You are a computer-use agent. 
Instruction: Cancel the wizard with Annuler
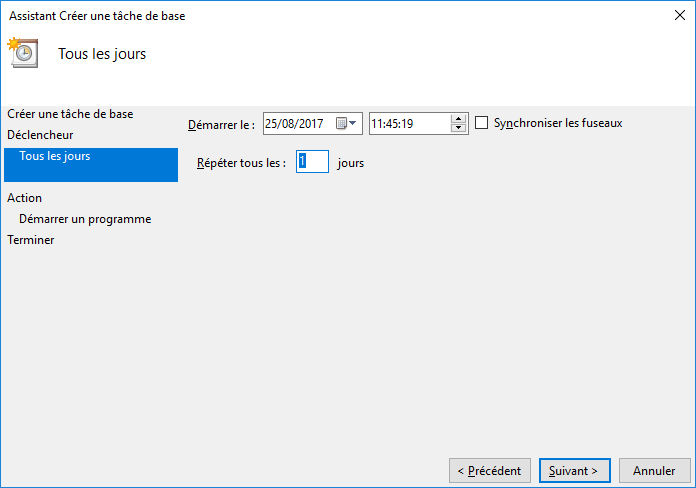tap(655, 471)
